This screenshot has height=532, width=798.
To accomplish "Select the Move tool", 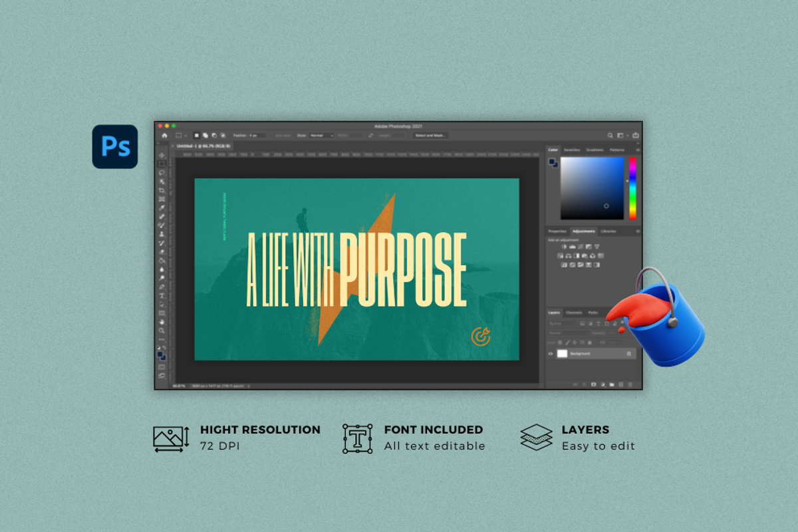I will click(x=162, y=155).
